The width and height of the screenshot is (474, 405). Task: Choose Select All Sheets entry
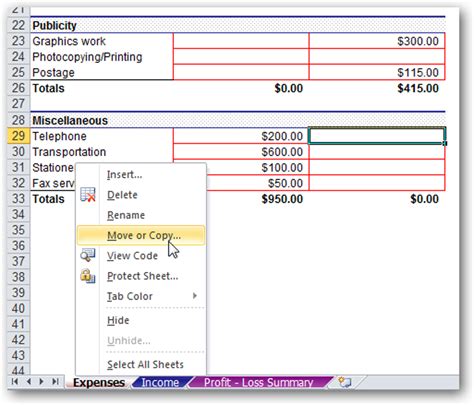[141, 364]
